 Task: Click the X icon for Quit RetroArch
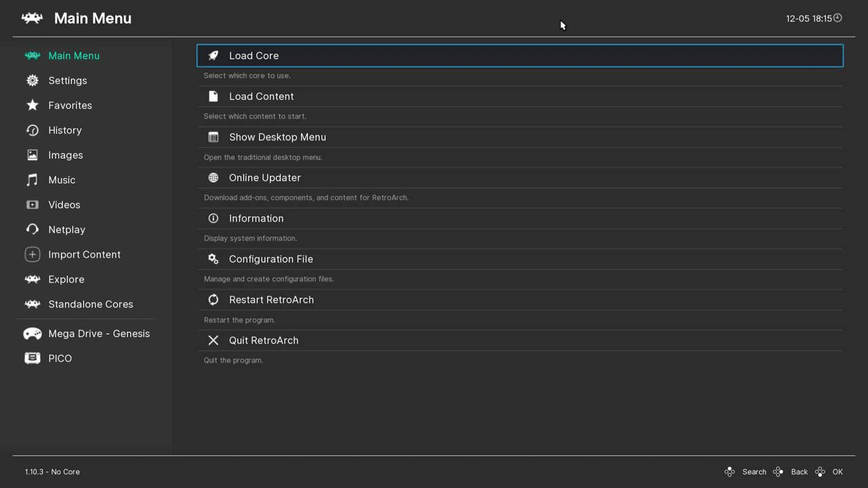[213, 340]
